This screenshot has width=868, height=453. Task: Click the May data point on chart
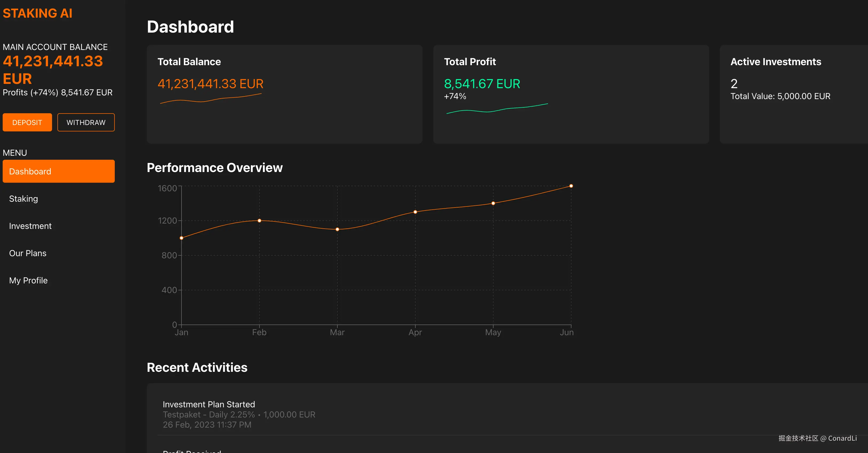tap(493, 203)
